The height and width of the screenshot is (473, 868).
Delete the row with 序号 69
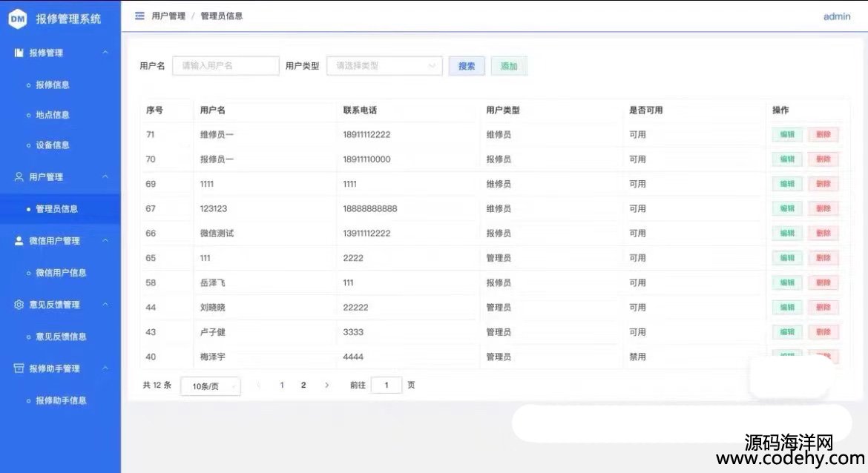[823, 184]
